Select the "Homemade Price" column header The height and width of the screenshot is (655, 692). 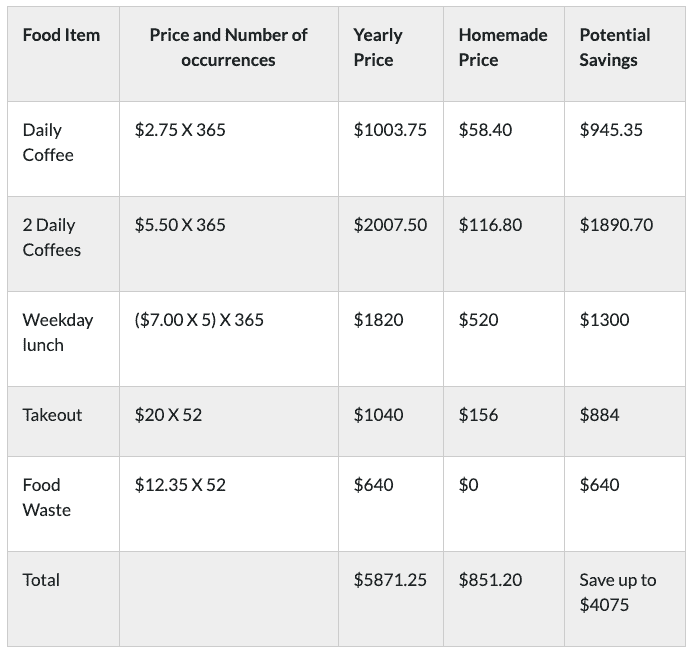502,47
